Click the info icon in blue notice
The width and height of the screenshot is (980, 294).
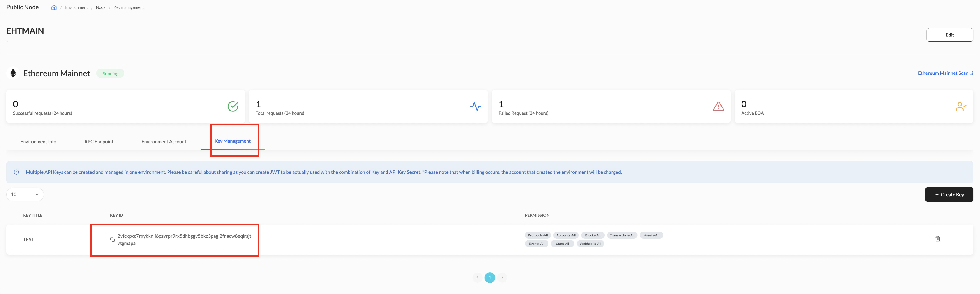[16, 172]
